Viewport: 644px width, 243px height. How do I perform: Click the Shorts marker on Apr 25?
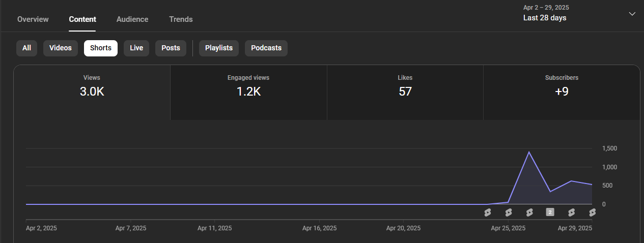coord(508,212)
